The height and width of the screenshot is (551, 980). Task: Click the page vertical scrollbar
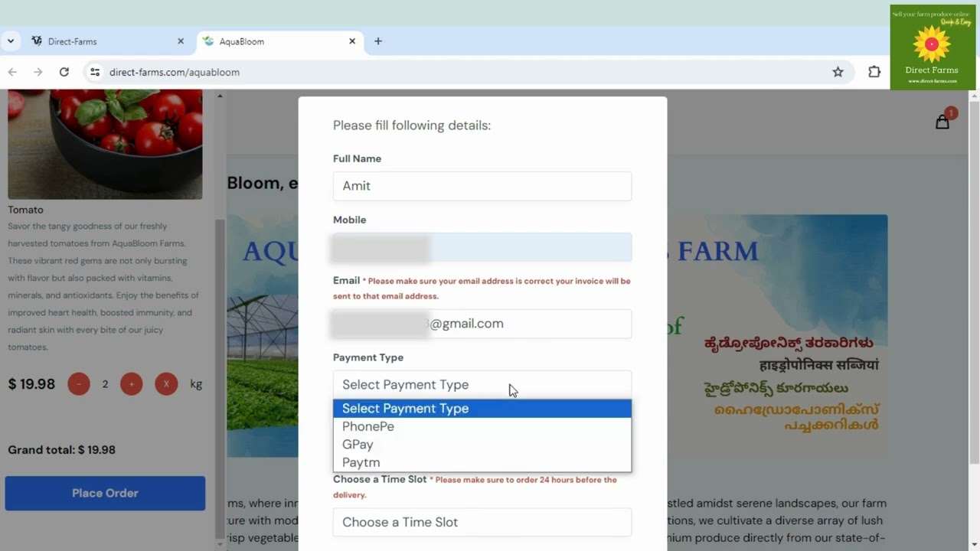click(x=974, y=282)
